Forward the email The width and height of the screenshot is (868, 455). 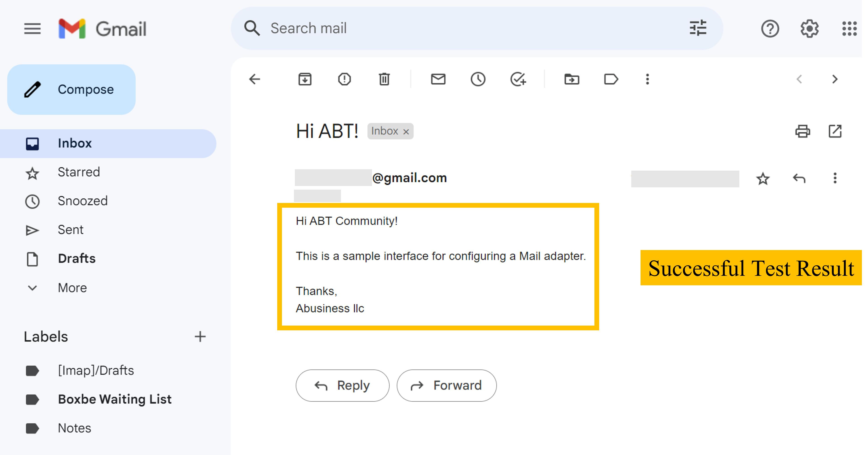pos(447,385)
